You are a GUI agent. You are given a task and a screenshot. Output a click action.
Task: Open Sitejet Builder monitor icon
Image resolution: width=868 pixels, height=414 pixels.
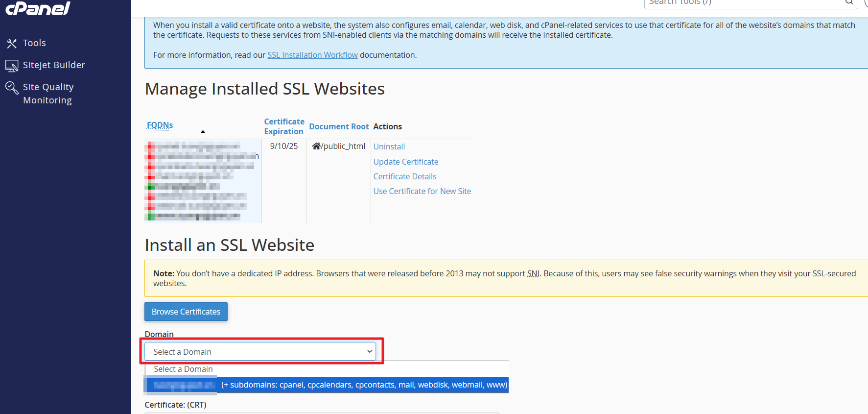12,66
